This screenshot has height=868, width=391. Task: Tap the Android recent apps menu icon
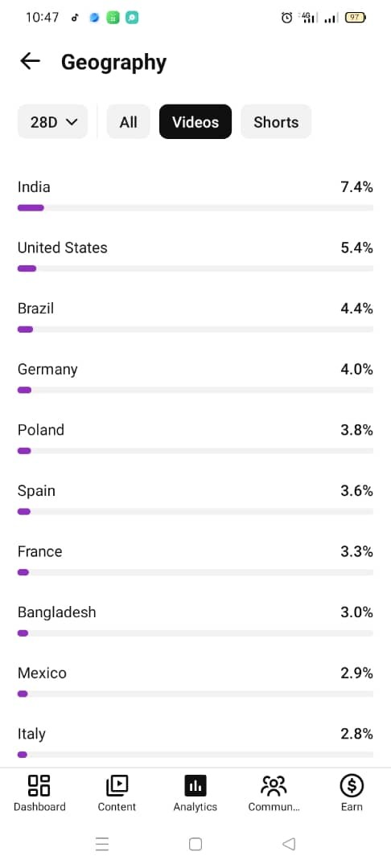(102, 844)
